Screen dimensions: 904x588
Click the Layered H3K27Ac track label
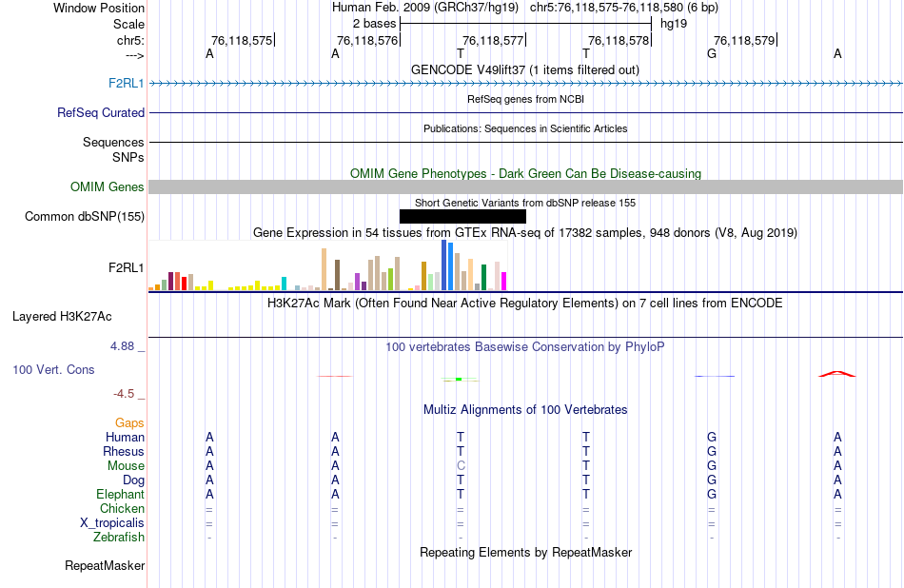(62, 317)
